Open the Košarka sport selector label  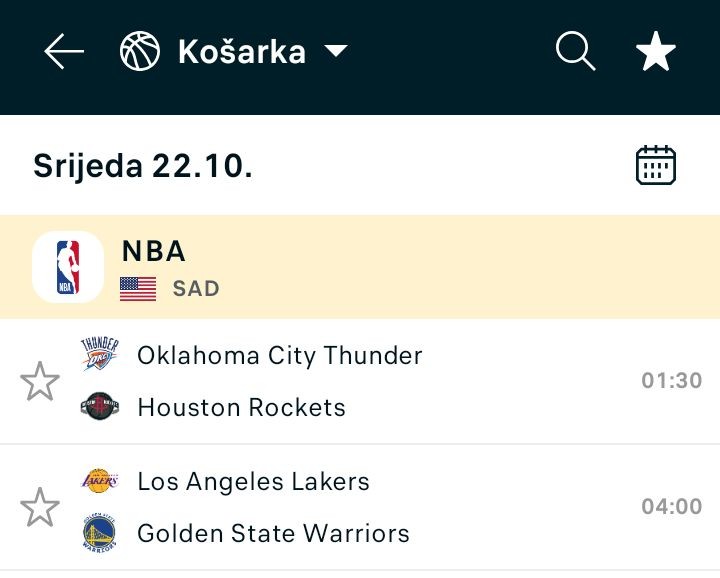(x=241, y=52)
